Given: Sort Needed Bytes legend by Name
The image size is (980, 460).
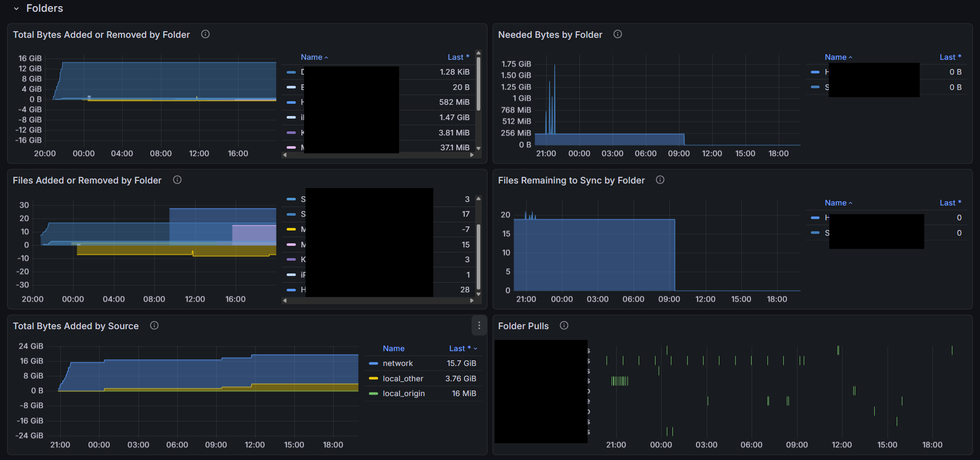Looking at the screenshot, I should point(835,57).
